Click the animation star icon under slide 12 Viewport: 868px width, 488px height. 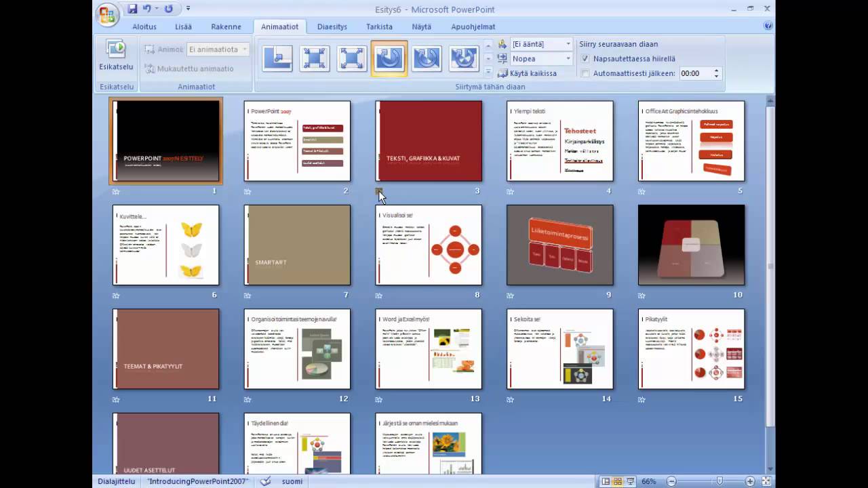pos(248,400)
